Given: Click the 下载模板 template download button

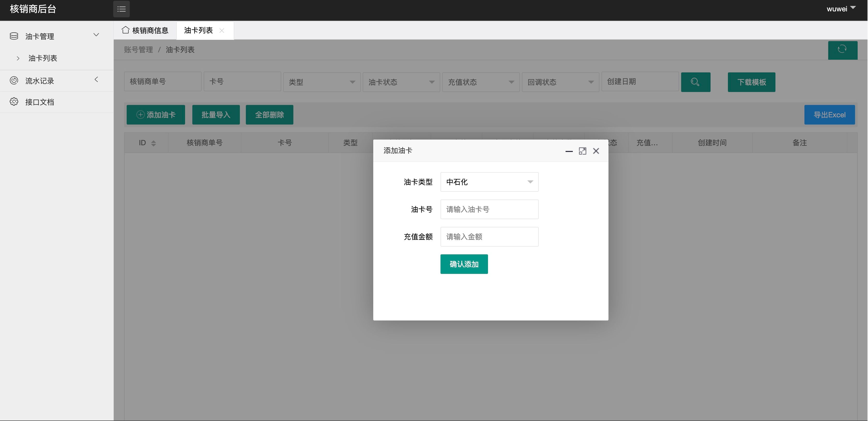Looking at the screenshot, I should (x=751, y=82).
